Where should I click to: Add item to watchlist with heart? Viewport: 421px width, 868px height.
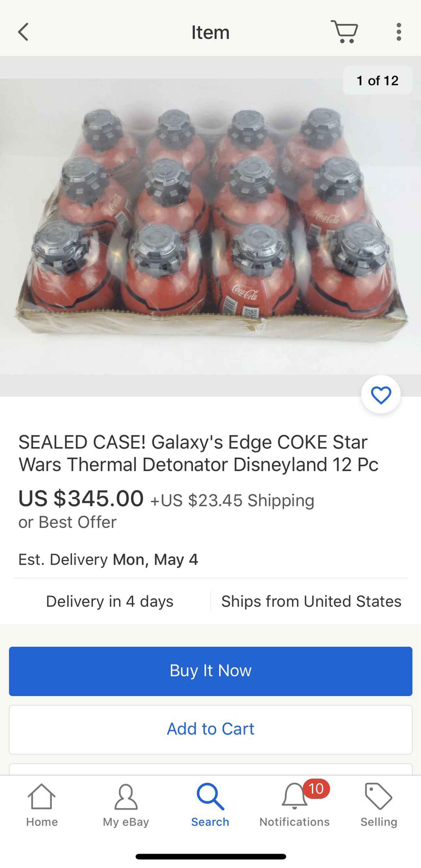381,395
